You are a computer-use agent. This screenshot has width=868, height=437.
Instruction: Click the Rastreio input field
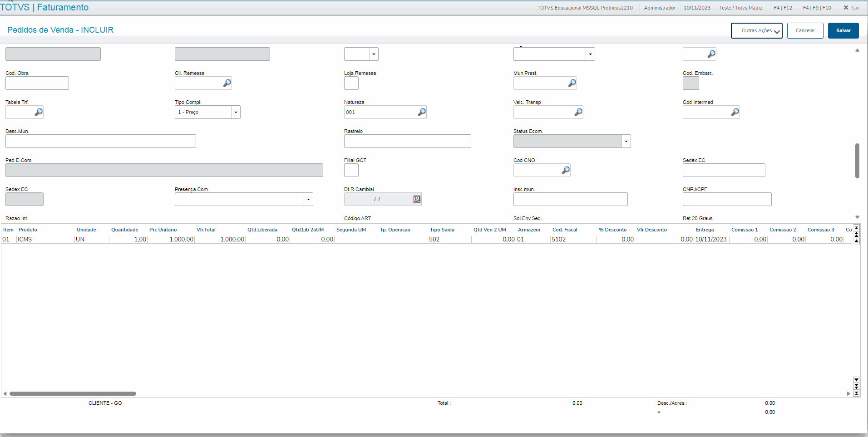click(x=408, y=141)
